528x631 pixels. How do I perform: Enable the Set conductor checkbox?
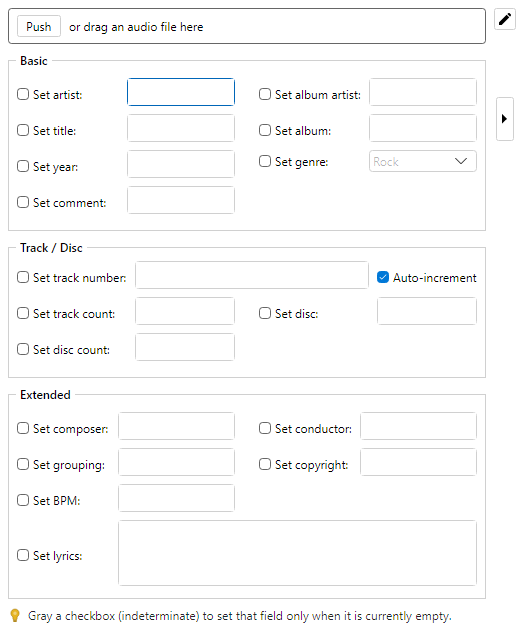265,428
